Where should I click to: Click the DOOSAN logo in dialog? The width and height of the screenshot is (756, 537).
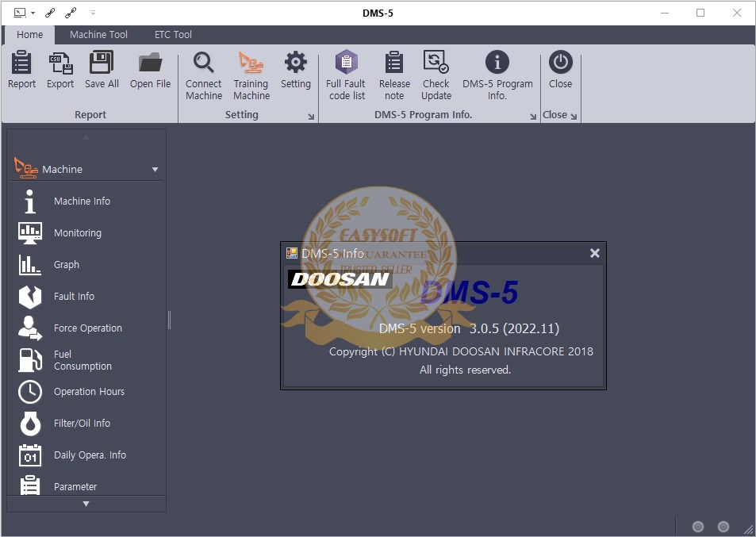click(340, 279)
